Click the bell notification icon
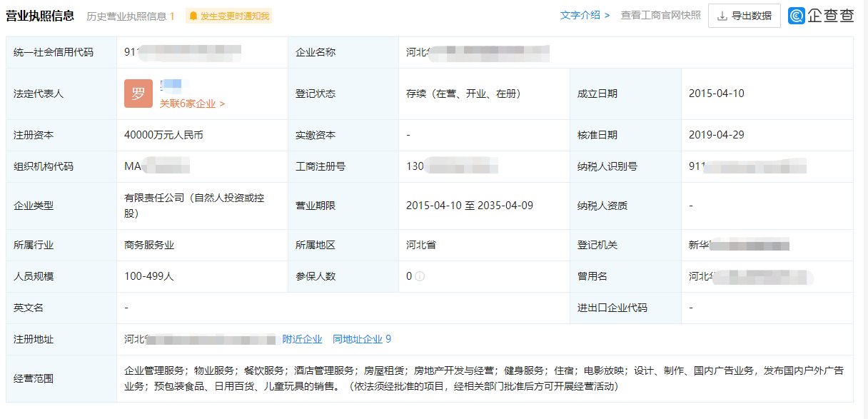The height and width of the screenshot is (419, 868). point(193,16)
